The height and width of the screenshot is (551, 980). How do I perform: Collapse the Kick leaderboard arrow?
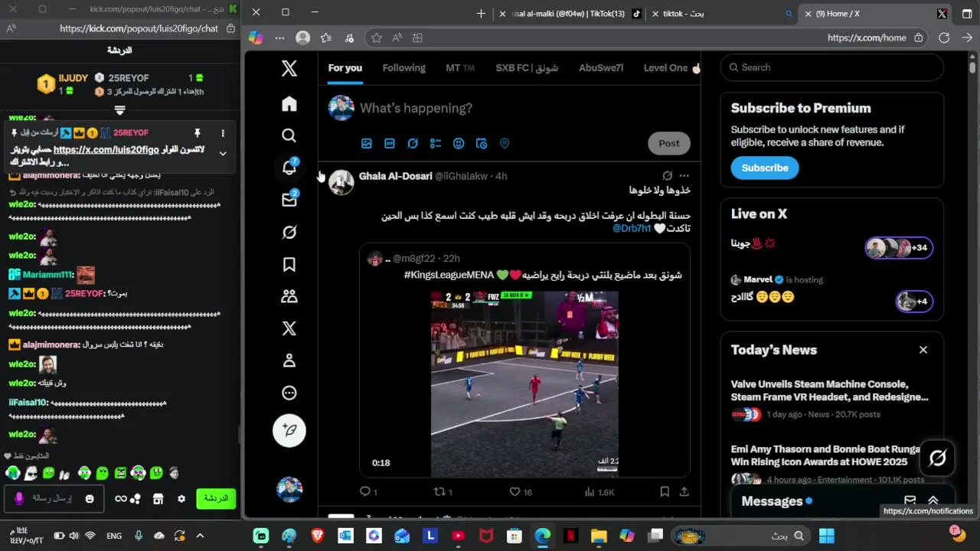coord(119,110)
